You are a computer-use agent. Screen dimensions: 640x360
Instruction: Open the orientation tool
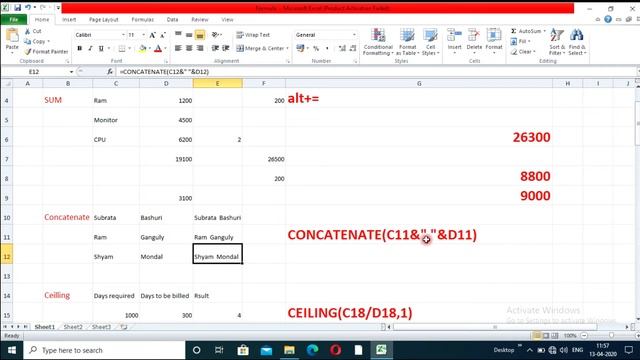(x=216, y=35)
